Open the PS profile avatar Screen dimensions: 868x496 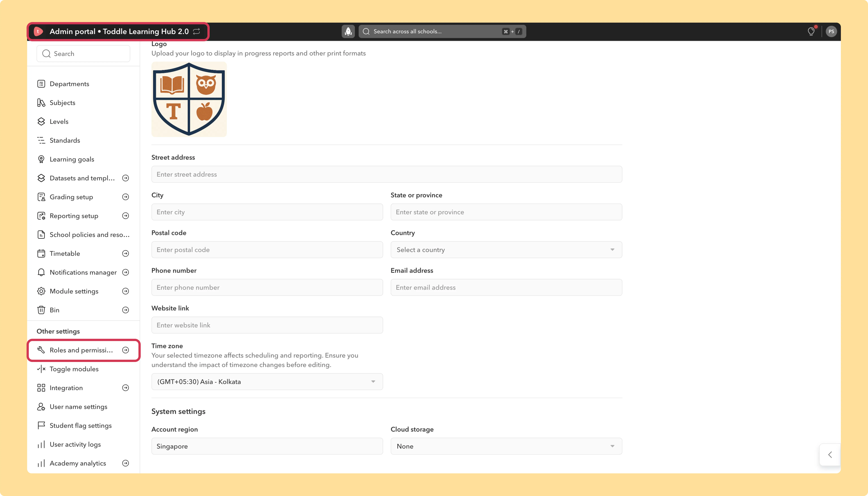tap(831, 31)
